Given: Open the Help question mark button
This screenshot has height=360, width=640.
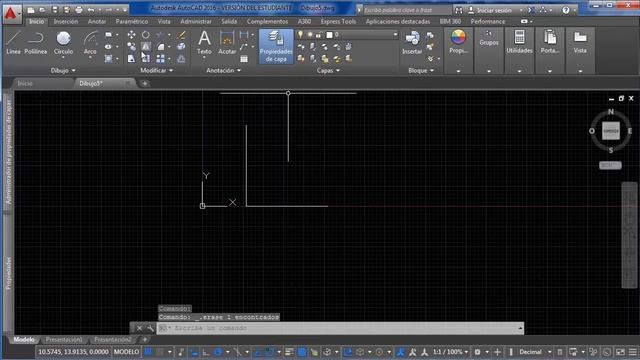Looking at the screenshot, I should tap(566, 10).
